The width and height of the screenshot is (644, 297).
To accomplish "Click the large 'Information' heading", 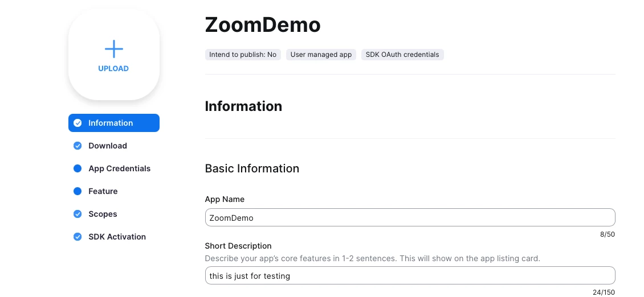I will click(243, 106).
